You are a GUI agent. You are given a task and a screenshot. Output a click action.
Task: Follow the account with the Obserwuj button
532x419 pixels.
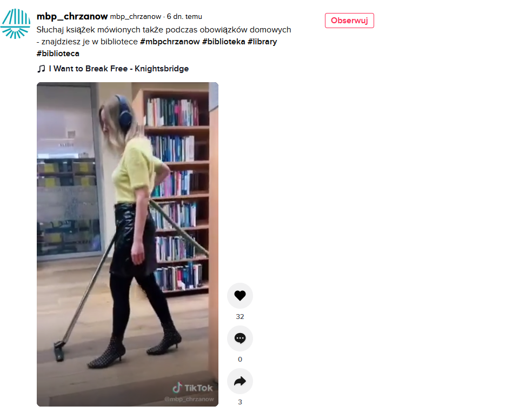(349, 21)
